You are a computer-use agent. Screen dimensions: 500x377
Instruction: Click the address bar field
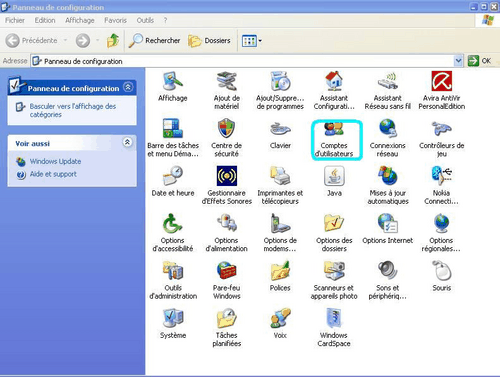click(243, 61)
